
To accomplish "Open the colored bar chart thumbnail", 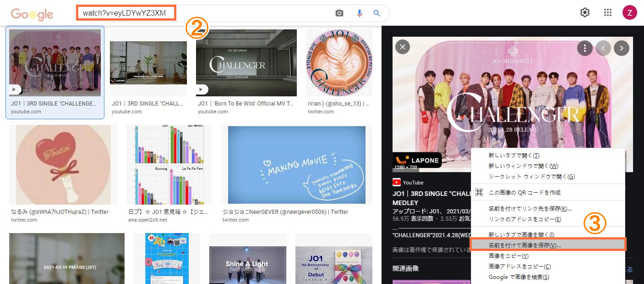I will tap(169, 165).
